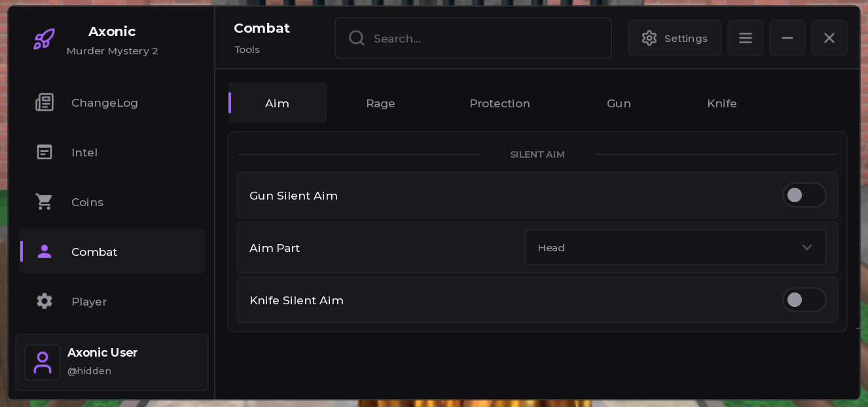Close the Axonic window
The width and height of the screenshot is (868, 407).
point(829,38)
